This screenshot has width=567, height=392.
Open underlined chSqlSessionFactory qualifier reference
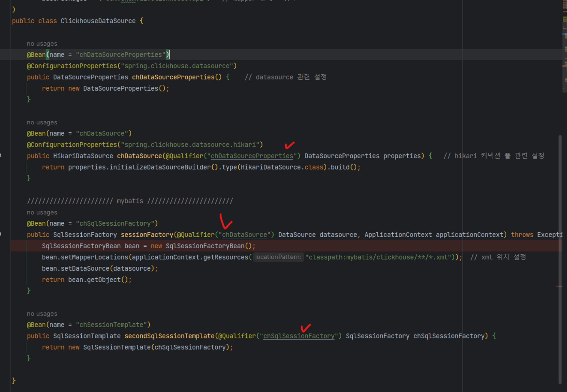coord(299,336)
